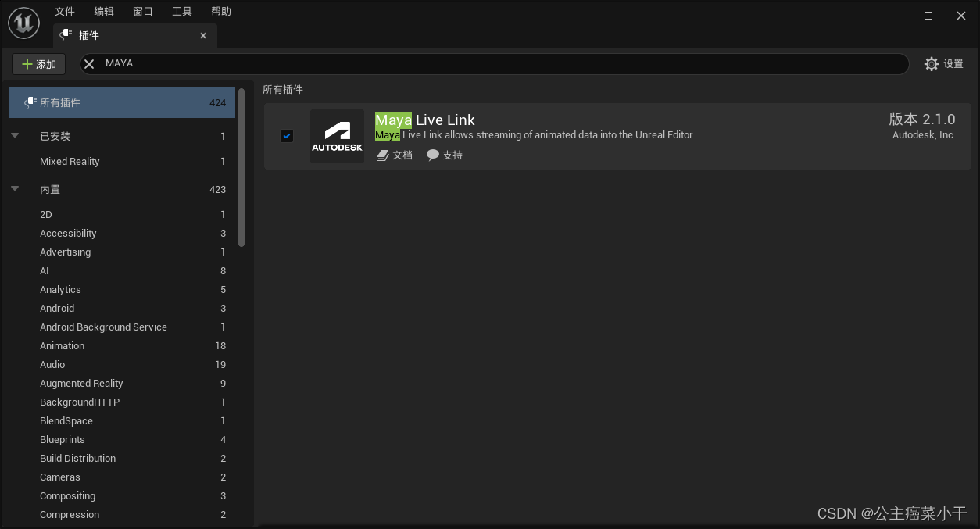The image size is (980, 529).
Task: Click the sidebar category scrollbar
Action: (x=241, y=167)
